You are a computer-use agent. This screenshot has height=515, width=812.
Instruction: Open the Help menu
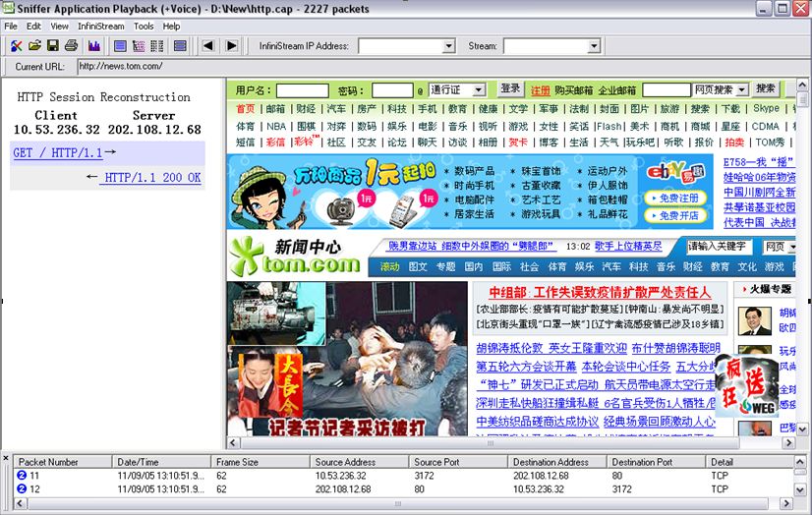click(x=171, y=26)
